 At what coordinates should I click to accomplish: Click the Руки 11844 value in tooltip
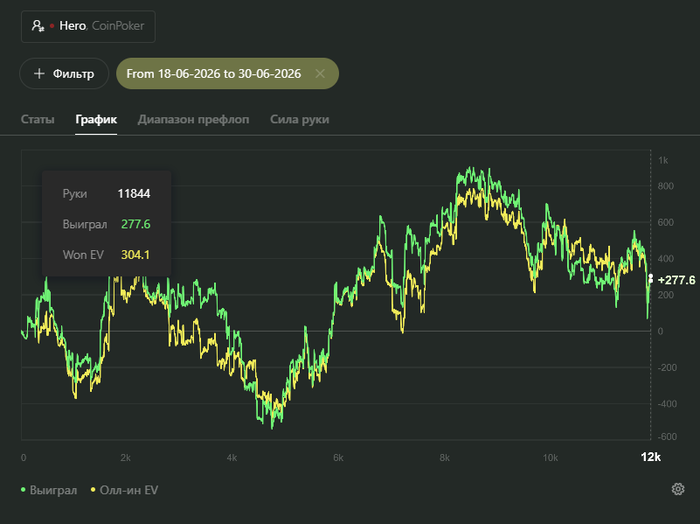(x=133, y=194)
